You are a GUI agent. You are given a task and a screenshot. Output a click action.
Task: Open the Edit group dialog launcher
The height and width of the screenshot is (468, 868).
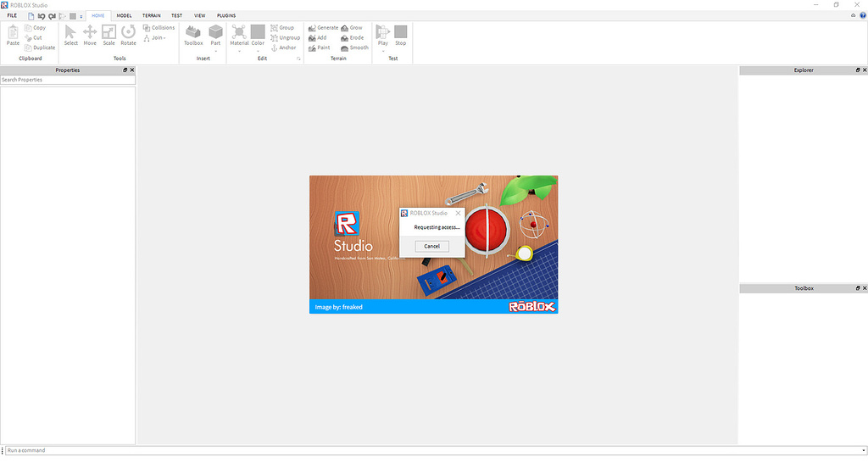click(x=298, y=58)
